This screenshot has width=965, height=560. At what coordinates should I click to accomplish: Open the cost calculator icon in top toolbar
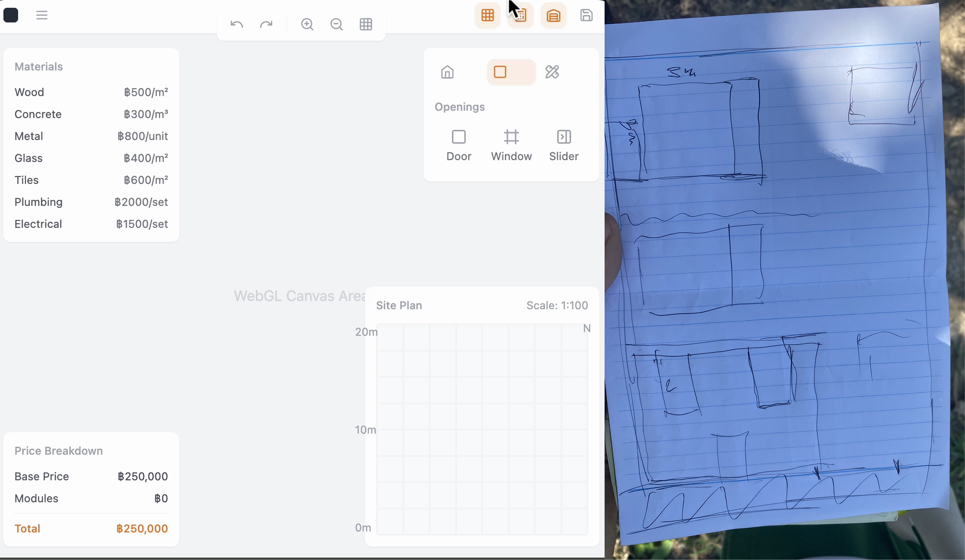[x=521, y=15]
